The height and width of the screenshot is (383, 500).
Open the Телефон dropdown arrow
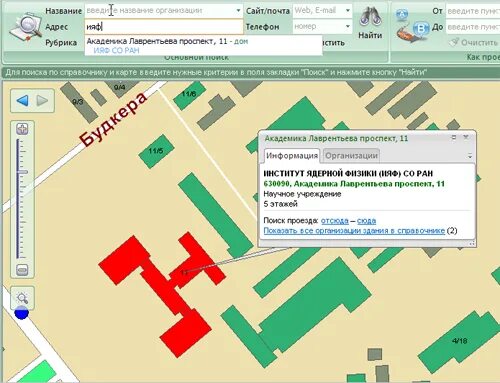click(x=348, y=26)
